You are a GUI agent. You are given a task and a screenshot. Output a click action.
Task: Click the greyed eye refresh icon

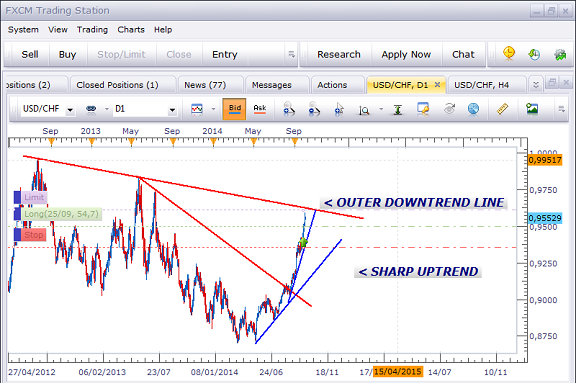[x=449, y=109]
